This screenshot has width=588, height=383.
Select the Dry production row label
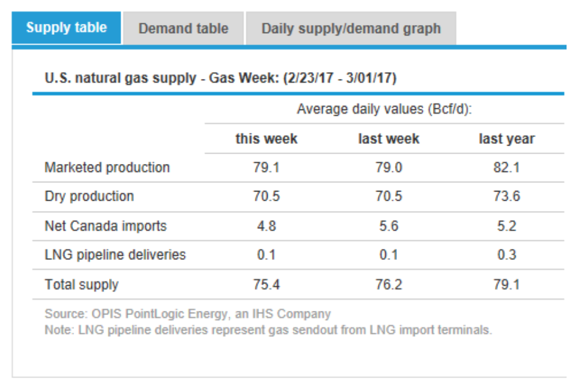[x=89, y=196]
